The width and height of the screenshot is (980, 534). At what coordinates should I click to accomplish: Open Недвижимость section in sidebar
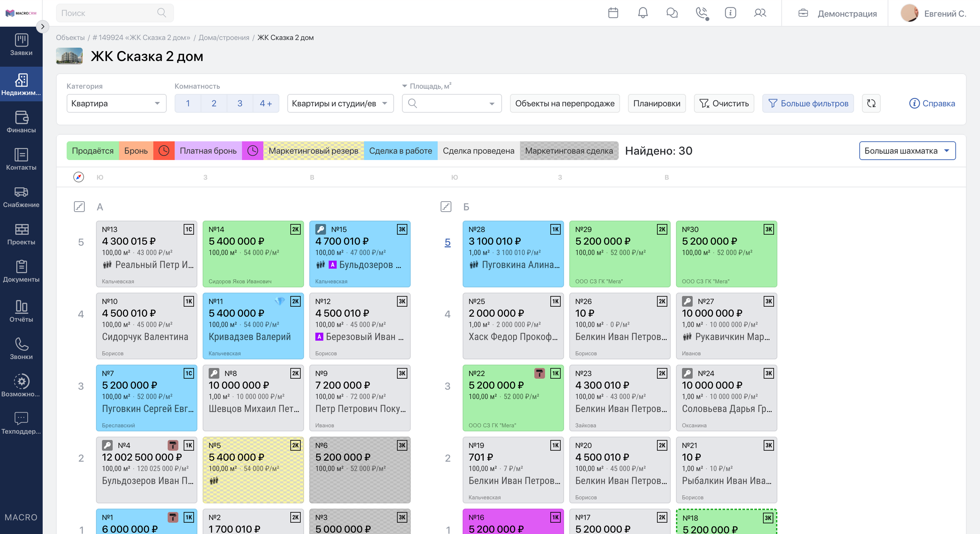(21, 84)
